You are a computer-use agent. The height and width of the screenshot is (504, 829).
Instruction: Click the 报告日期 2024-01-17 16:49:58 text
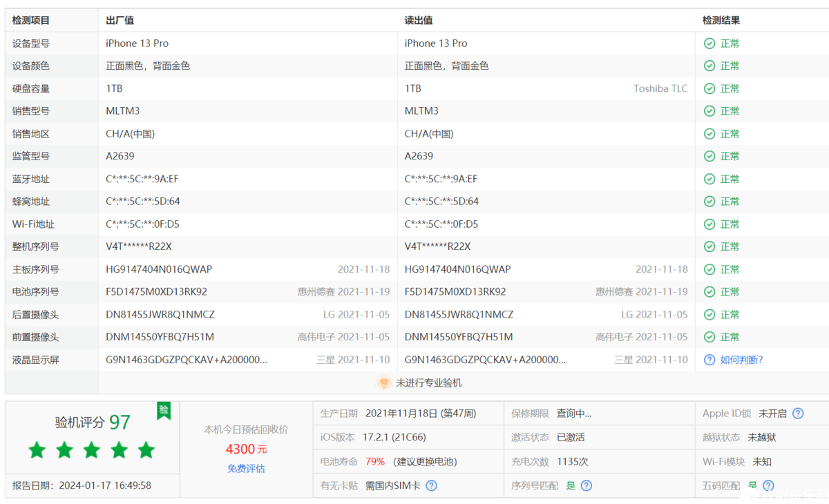[x=82, y=485]
